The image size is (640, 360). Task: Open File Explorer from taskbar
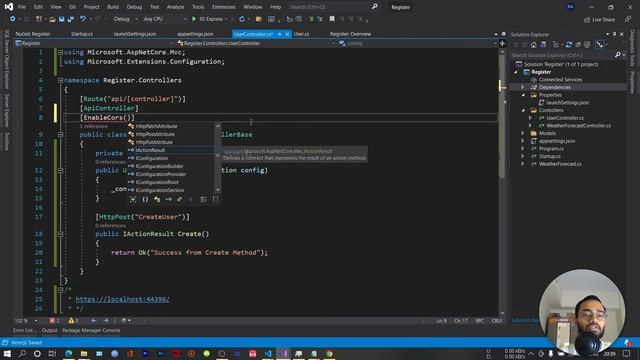pos(84,353)
